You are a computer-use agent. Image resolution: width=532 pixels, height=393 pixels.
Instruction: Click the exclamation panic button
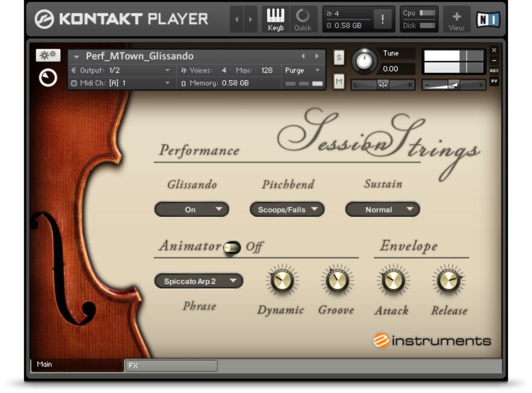[x=382, y=19]
